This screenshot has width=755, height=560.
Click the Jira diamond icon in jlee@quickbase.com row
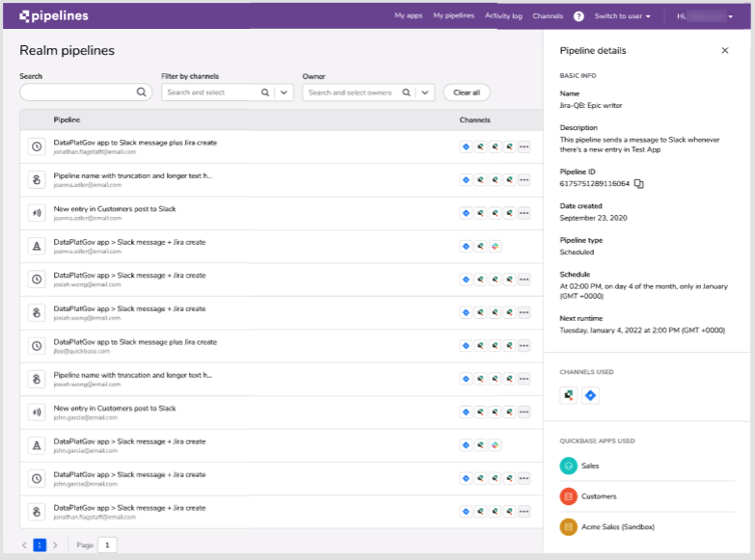tap(466, 346)
